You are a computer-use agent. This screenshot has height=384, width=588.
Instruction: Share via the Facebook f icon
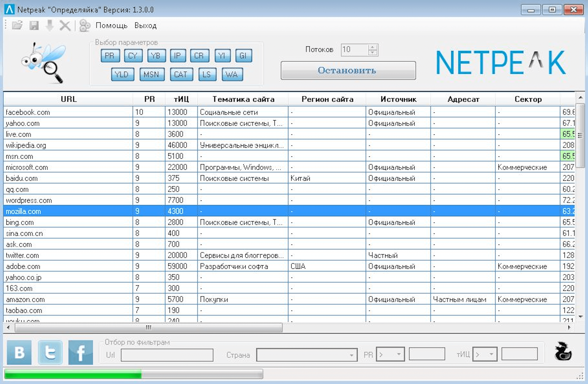81,352
